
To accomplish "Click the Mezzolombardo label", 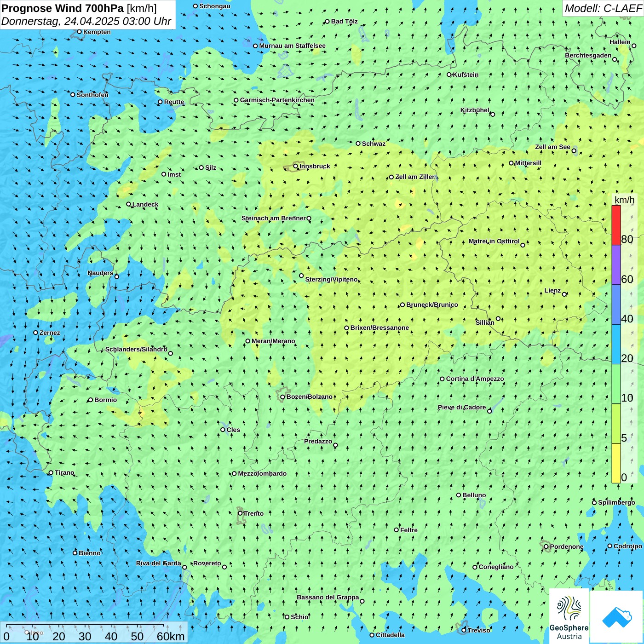I will (262, 474).
